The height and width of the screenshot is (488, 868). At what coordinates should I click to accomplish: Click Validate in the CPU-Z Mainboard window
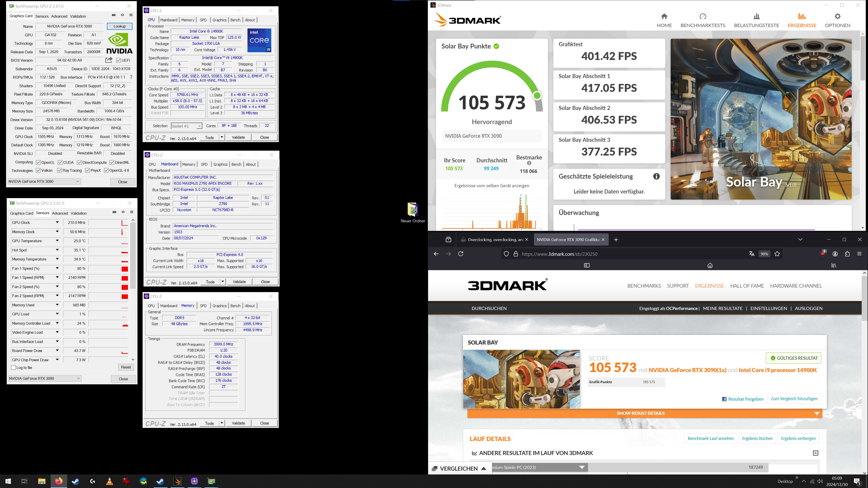239,282
